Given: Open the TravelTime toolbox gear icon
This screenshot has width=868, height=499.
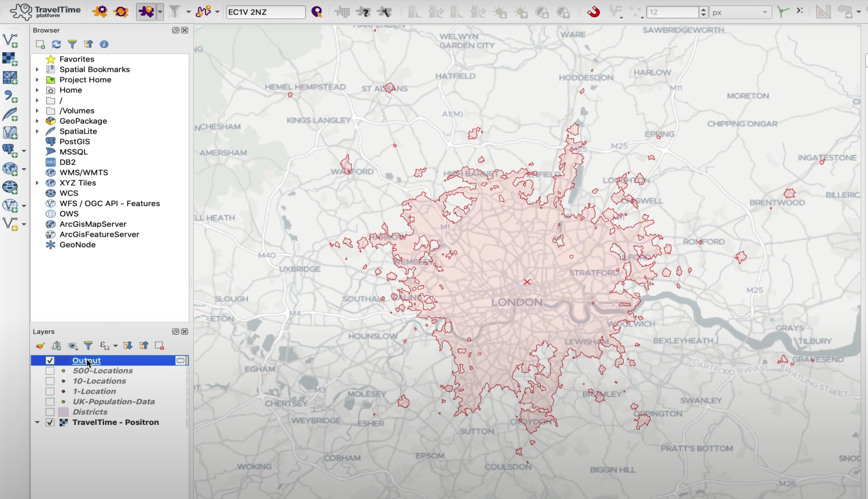Looking at the screenshot, I should 100,12.
